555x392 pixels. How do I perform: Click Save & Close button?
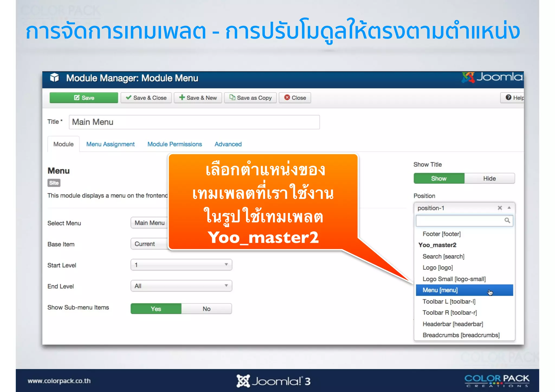[x=146, y=98]
